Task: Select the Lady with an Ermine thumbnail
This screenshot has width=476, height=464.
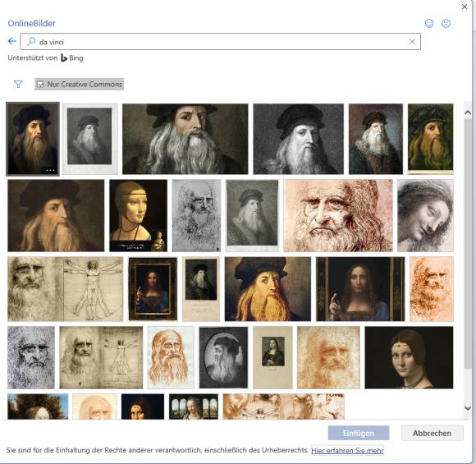Action: [x=138, y=215]
